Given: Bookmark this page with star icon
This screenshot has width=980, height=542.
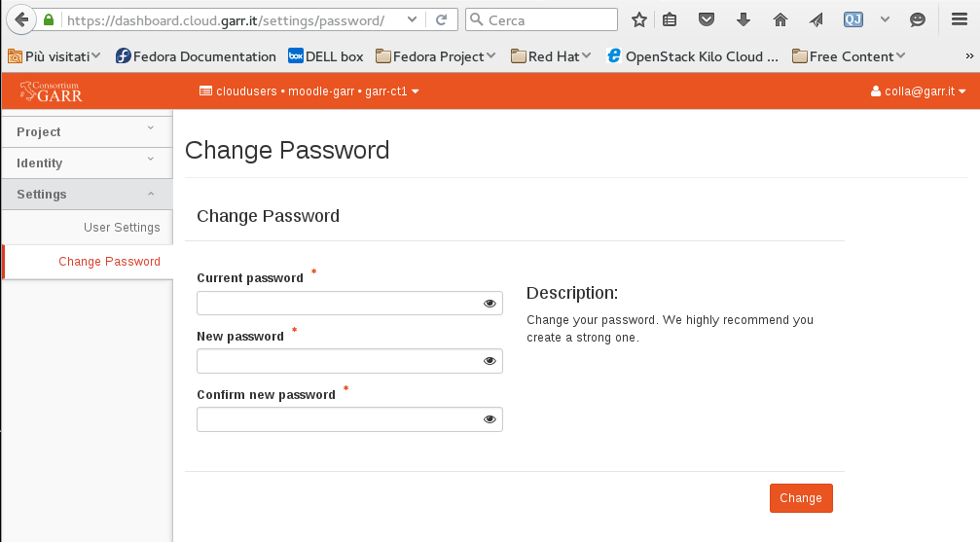Looking at the screenshot, I should click(639, 19).
